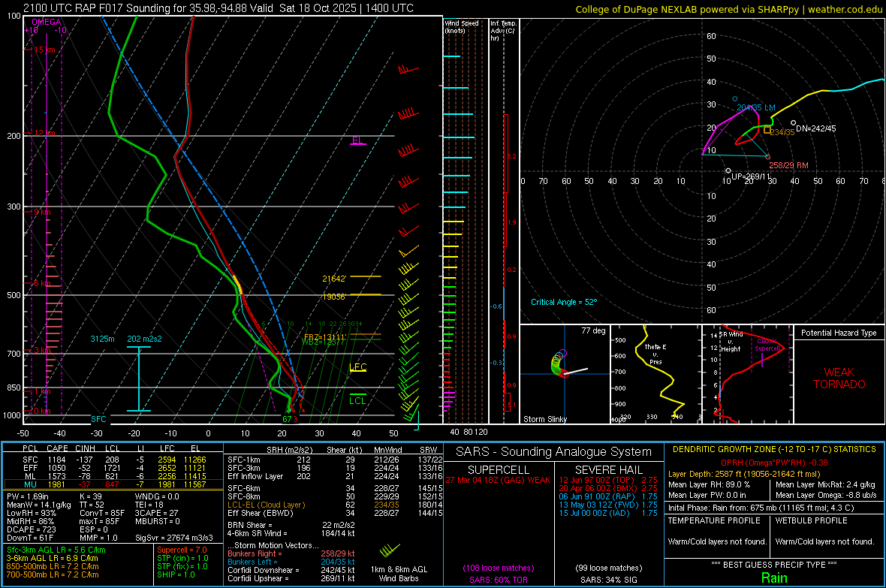Click the red 'Supercell = 7.0' value
The width and height of the screenshot is (886, 588).
[182, 550]
